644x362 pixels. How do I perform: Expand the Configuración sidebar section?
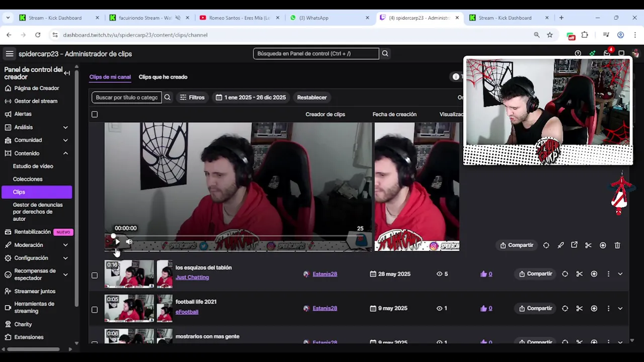(65, 258)
